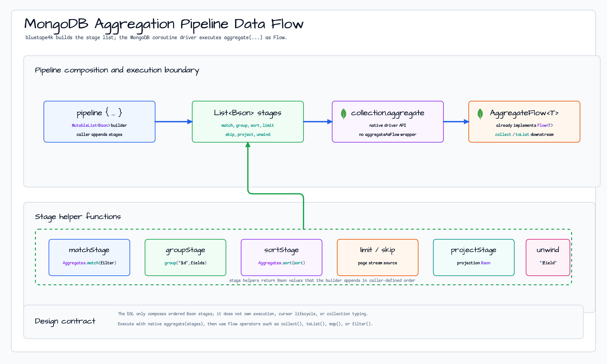Image resolution: width=607 pixels, height=364 pixels.
Task: Click the unwind helper box
Action: 548,257
